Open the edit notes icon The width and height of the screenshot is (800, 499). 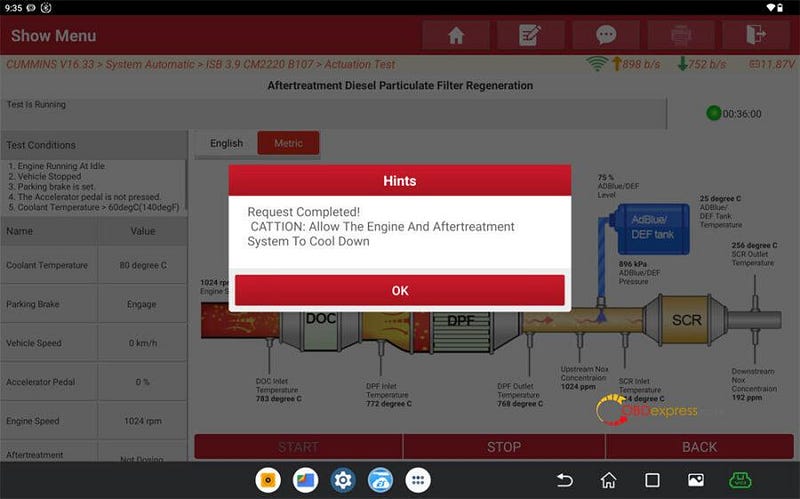point(530,35)
